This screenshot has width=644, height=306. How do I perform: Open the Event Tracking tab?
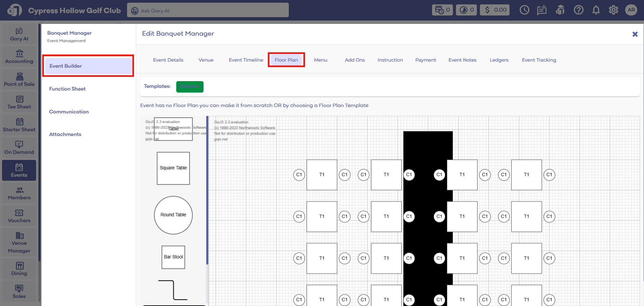pos(539,60)
